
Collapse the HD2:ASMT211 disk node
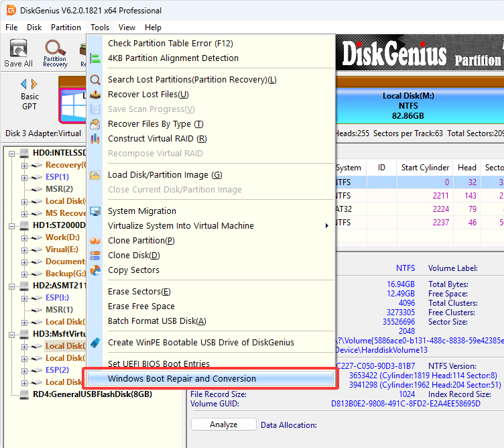pos(12,286)
